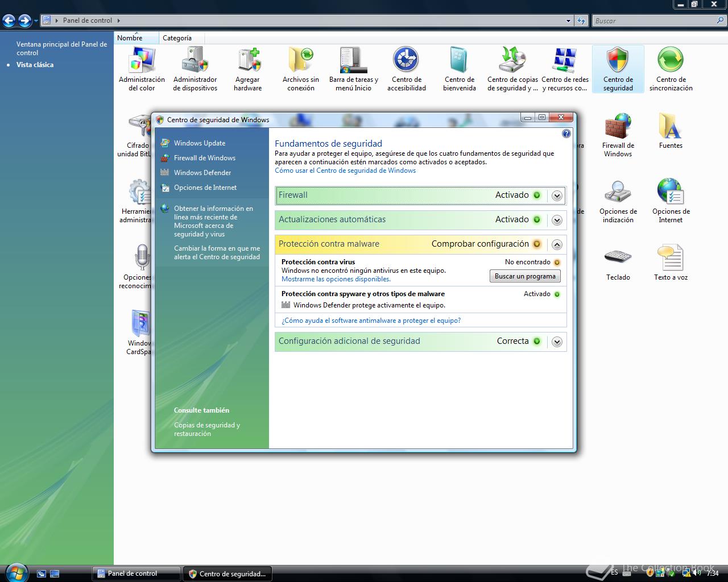Click the Forward navigation button
Screen dimensions: 728x582
click(24, 21)
